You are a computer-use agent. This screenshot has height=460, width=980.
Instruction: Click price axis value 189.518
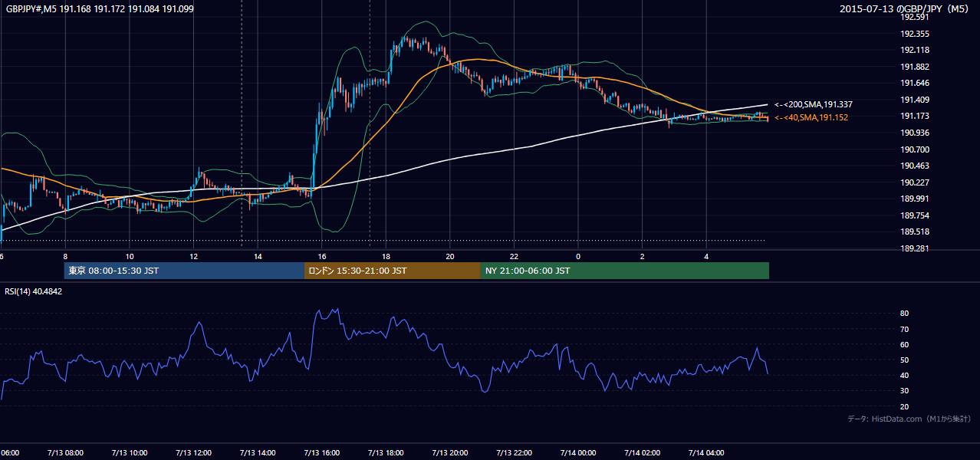915,232
